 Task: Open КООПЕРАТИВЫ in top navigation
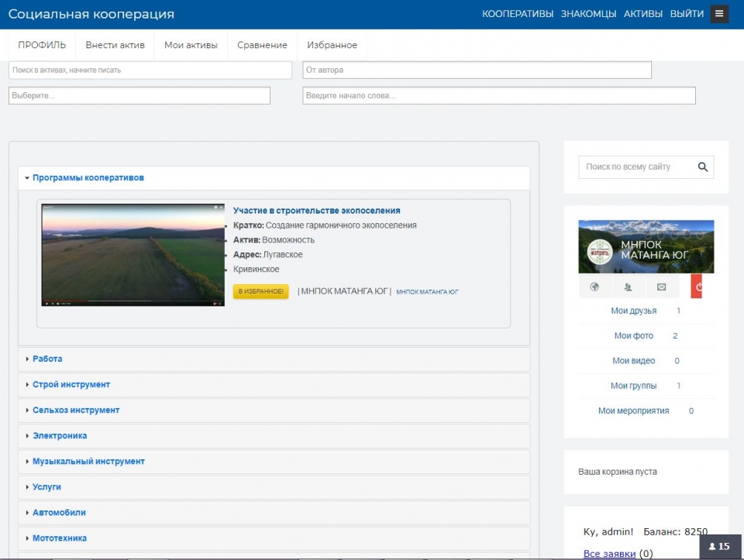518,14
